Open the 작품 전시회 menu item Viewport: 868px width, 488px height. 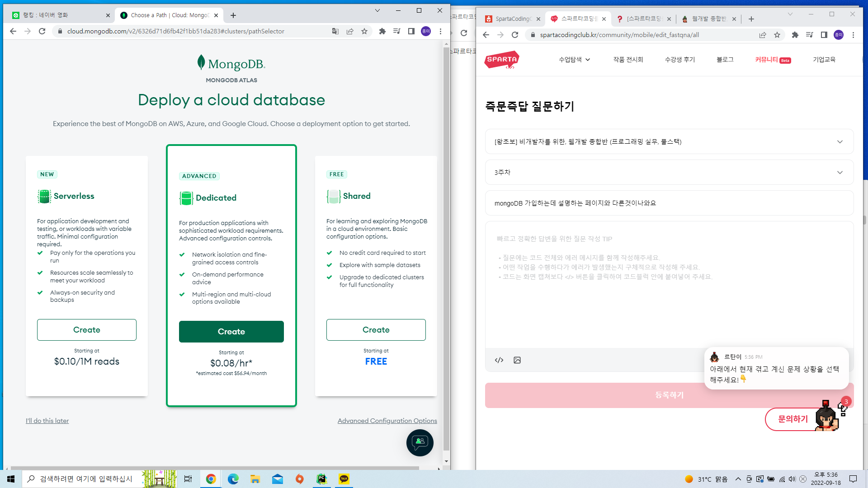pyautogui.click(x=628, y=60)
